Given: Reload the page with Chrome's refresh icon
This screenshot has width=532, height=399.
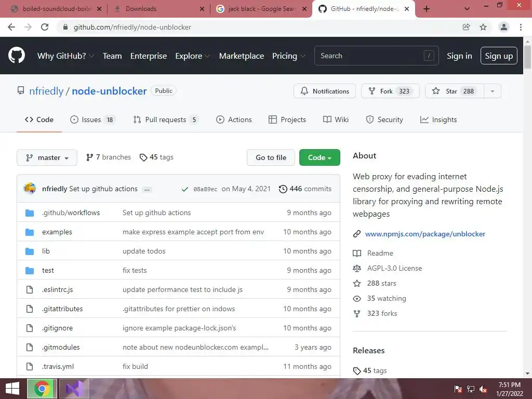Looking at the screenshot, I should point(45,27).
